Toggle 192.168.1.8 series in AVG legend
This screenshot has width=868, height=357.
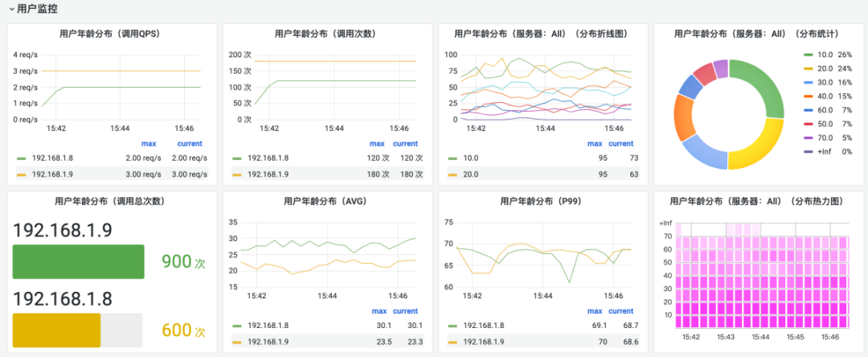(268, 326)
